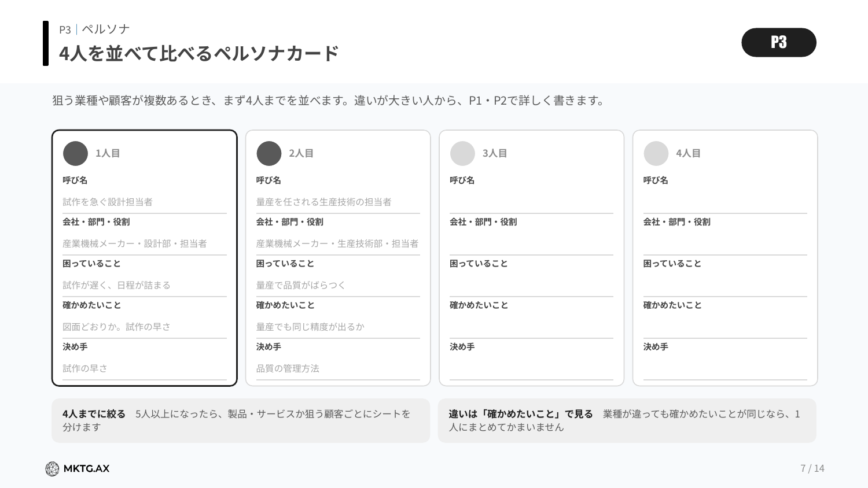Image resolution: width=868 pixels, height=488 pixels.
Task: Click the 2人目 avatar circle
Action: coord(269,153)
